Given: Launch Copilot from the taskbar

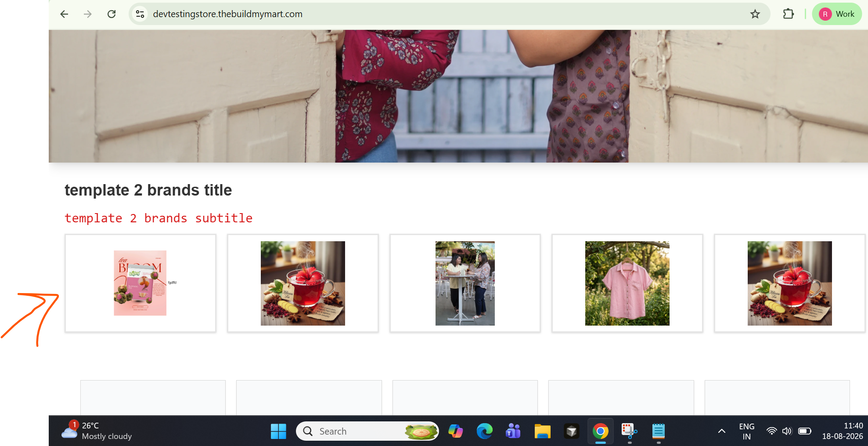Looking at the screenshot, I should [455, 431].
